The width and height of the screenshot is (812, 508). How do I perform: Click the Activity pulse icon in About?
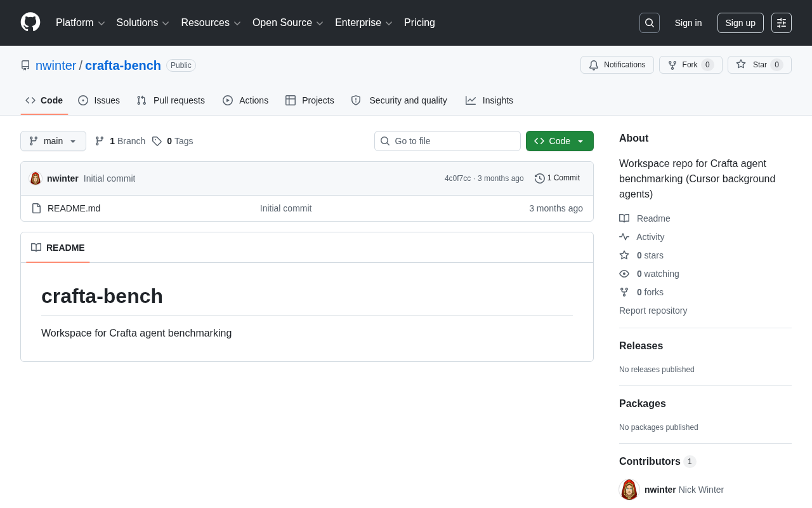(624, 237)
